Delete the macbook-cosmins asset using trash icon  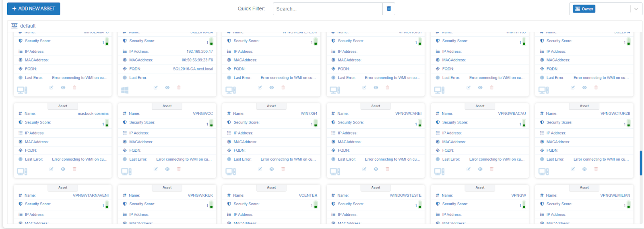(74, 169)
